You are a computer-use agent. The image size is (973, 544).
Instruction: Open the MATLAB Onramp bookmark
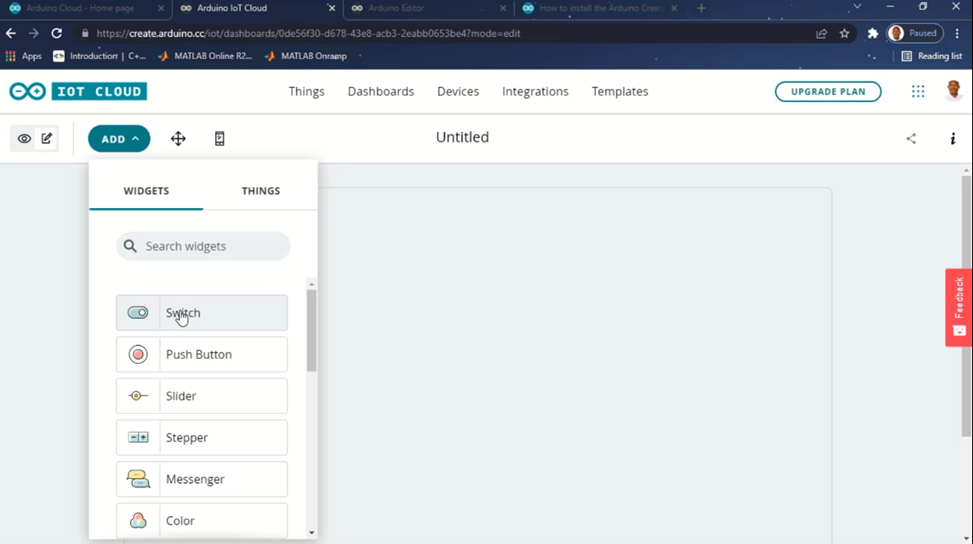(x=305, y=56)
